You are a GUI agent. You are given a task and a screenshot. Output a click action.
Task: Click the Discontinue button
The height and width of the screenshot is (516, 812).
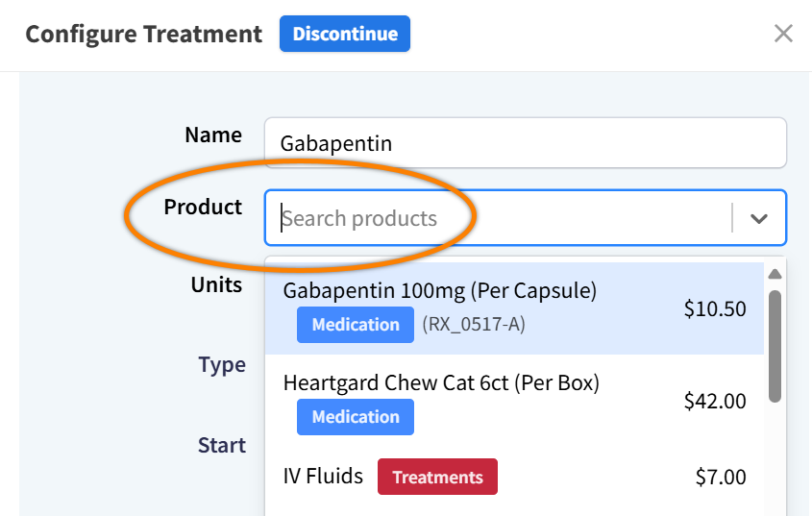[x=345, y=35]
